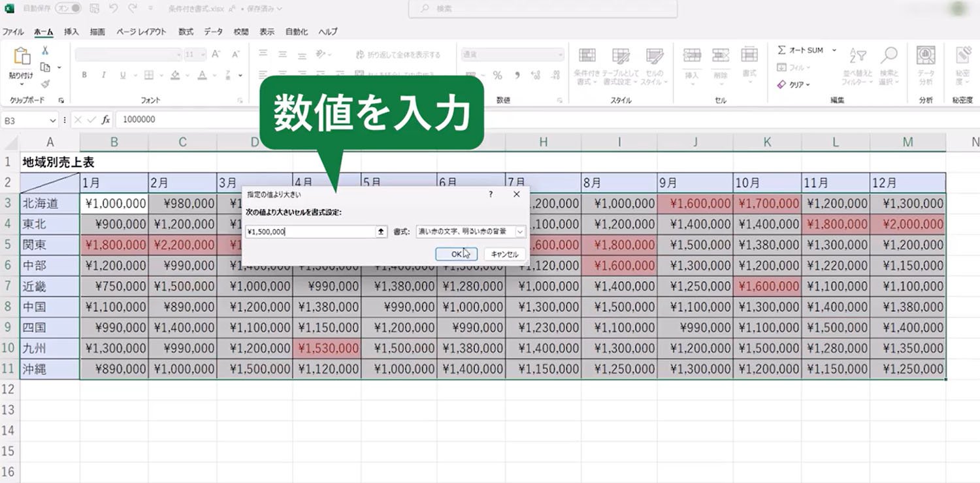Viewport: 980px width, 483px height.
Task: Toggle bold formatting B
Action: coord(84,75)
